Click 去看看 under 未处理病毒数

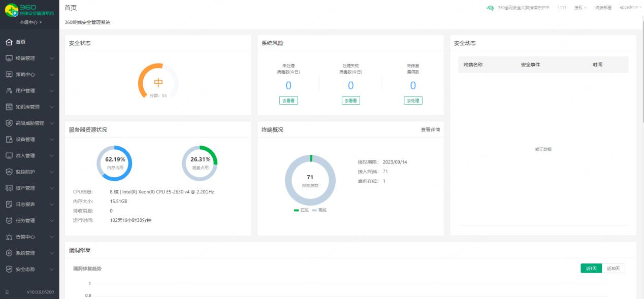click(288, 101)
